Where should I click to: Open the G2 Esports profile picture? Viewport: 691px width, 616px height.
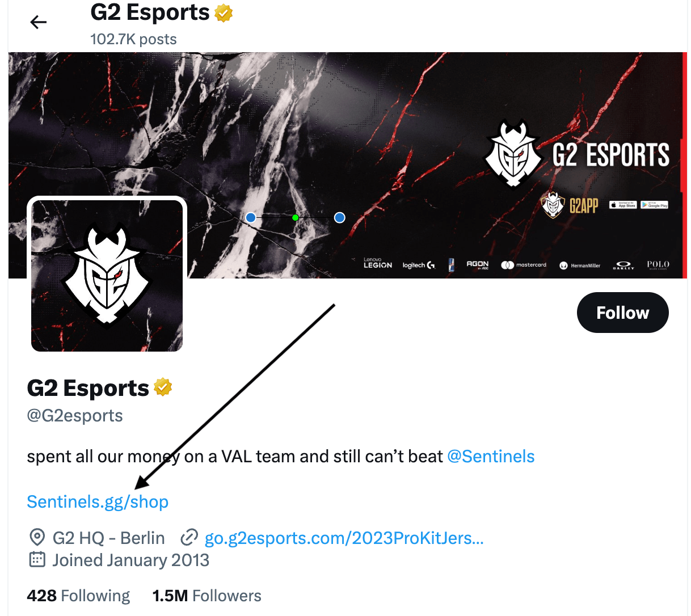point(107,275)
